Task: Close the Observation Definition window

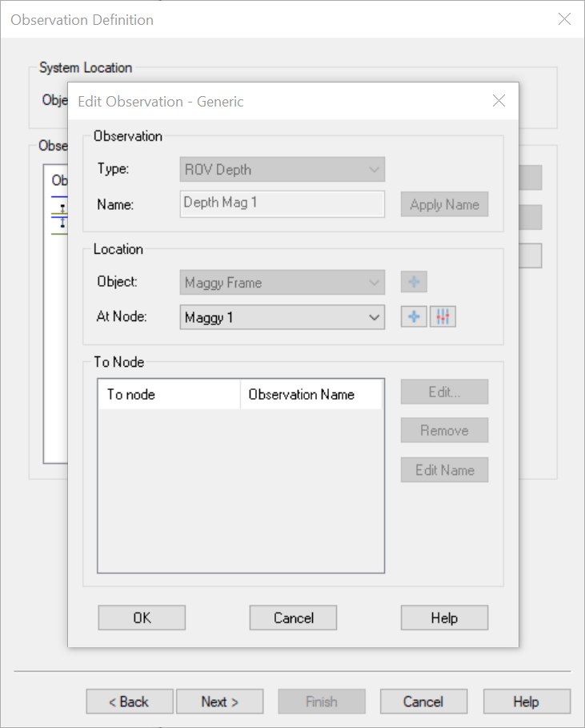Action: pos(564,19)
